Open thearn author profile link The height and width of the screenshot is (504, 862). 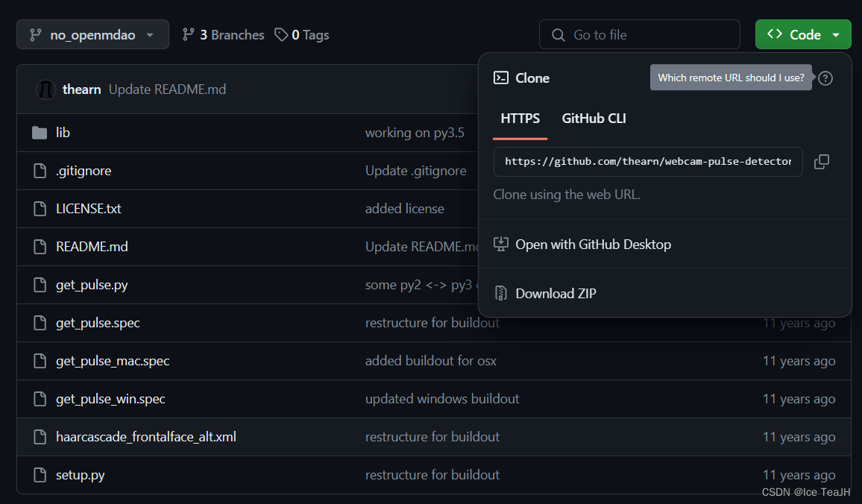(x=81, y=89)
